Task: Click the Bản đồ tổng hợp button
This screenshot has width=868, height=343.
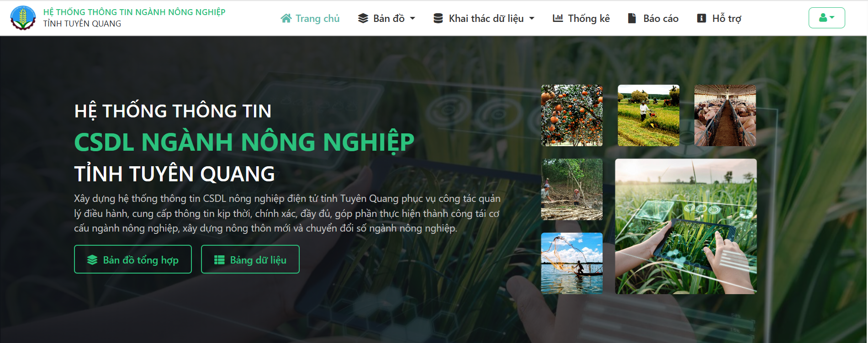Action: (x=133, y=259)
